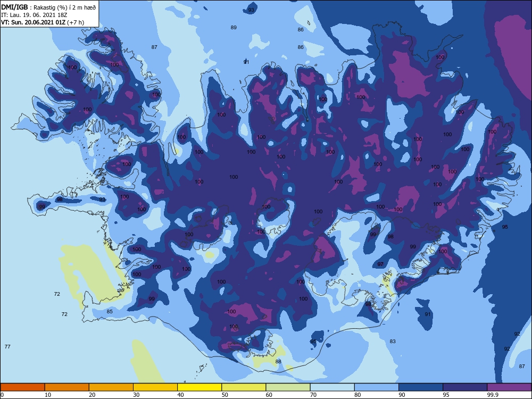Click the map humidity value '85'
This screenshot has width=532, height=399.
(x=110, y=311)
